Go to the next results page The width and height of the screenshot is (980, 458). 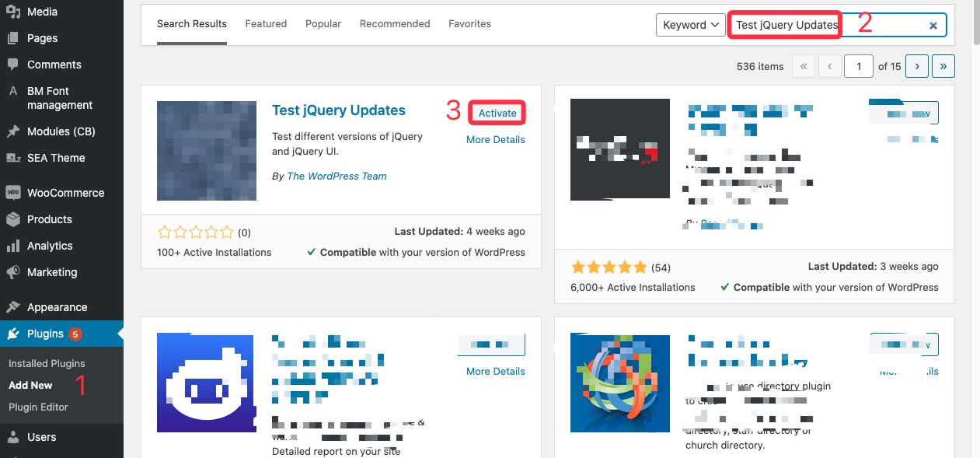(x=917, y=66)
